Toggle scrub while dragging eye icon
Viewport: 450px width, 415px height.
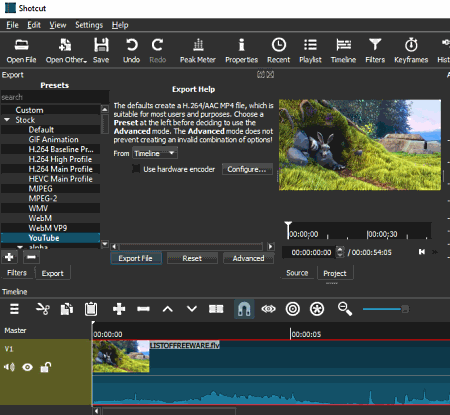(x=268, y=309)
